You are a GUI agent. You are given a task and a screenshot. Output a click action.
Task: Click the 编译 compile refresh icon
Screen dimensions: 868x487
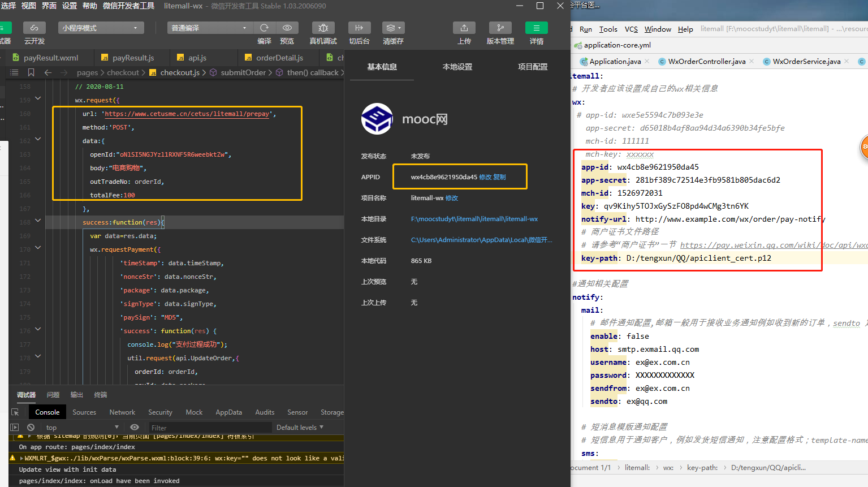[x=264, y=28]
